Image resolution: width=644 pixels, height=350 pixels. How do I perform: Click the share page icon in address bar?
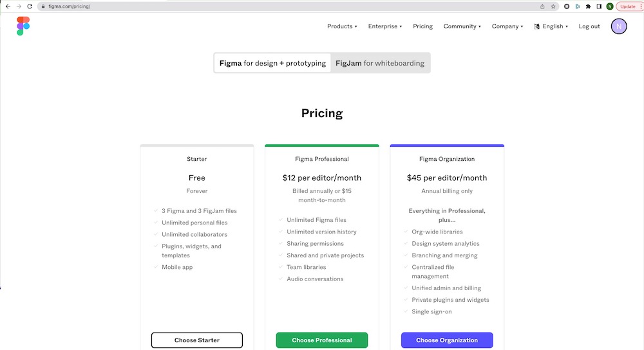click(542, 6)
